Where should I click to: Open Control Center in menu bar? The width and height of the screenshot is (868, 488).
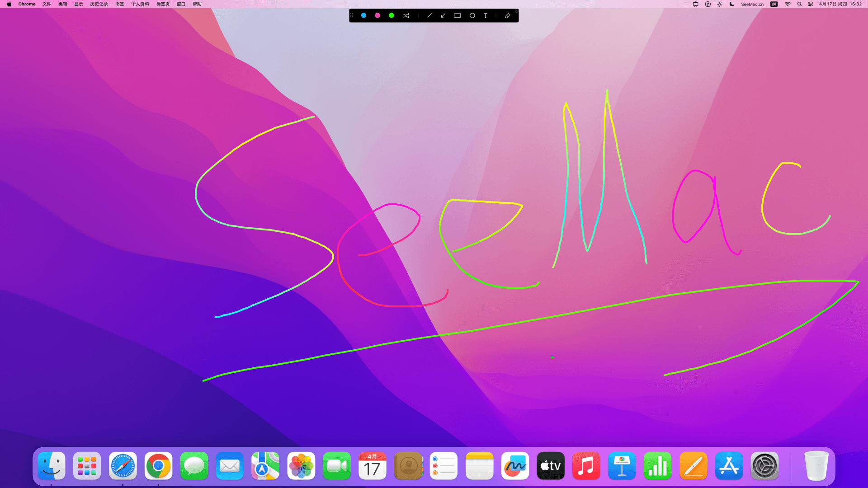click(811, 4)
